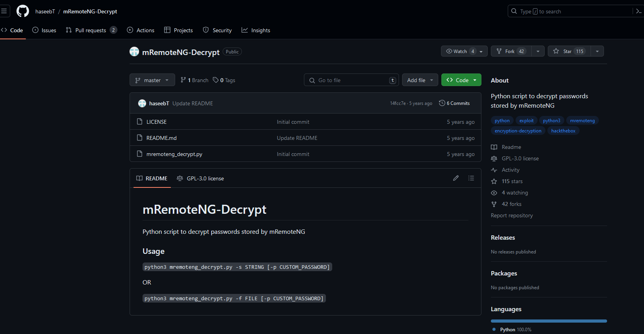Click the GitHub logo
This screenshot has height=334, width=644.
(23, 11)
